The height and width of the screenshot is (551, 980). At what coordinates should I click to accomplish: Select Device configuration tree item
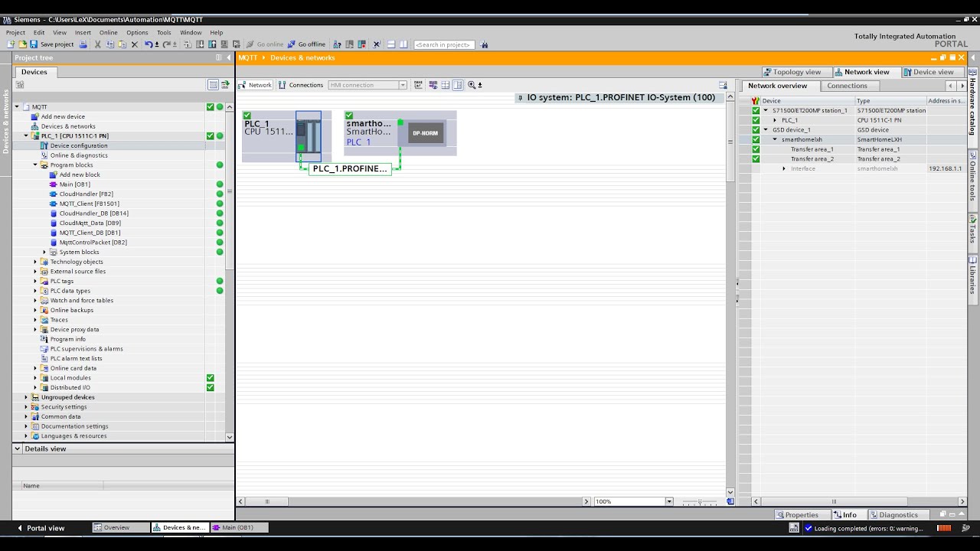(x=79, y=145)
